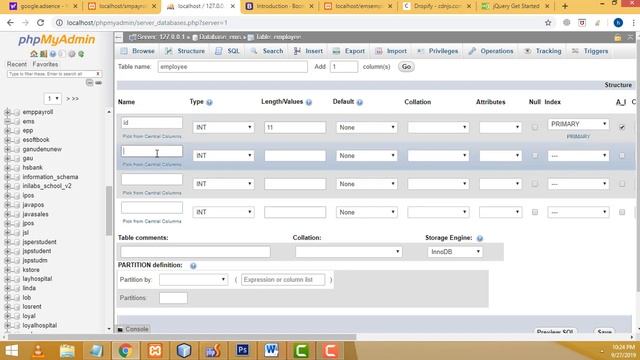Toggle Null checkbox in third column row
The image size is (640, 360).
coord(535,184)
